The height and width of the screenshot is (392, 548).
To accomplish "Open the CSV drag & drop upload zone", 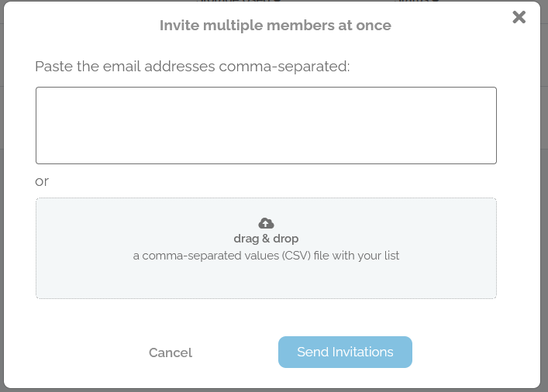I will tap(266, 249).
